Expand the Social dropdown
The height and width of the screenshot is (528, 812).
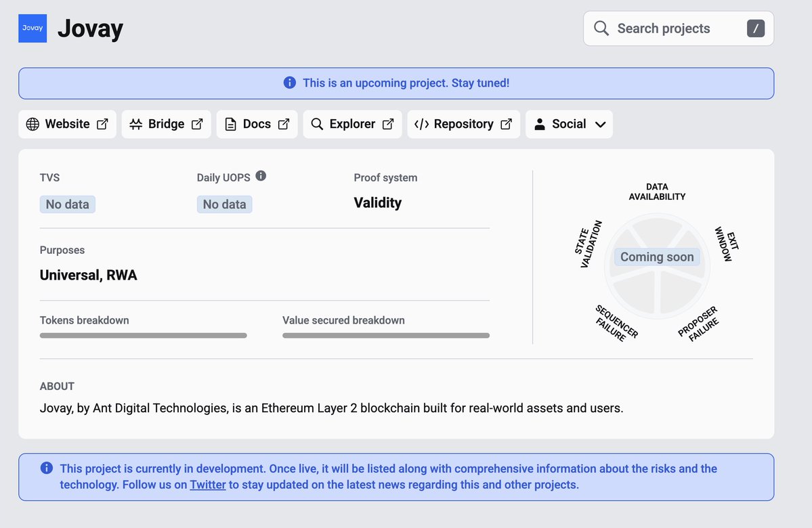click(569, 125)
